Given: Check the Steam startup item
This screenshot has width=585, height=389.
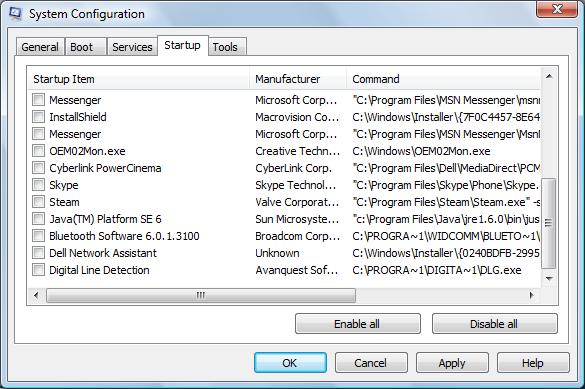Looking at the screenshot, I should click(38, 202).
